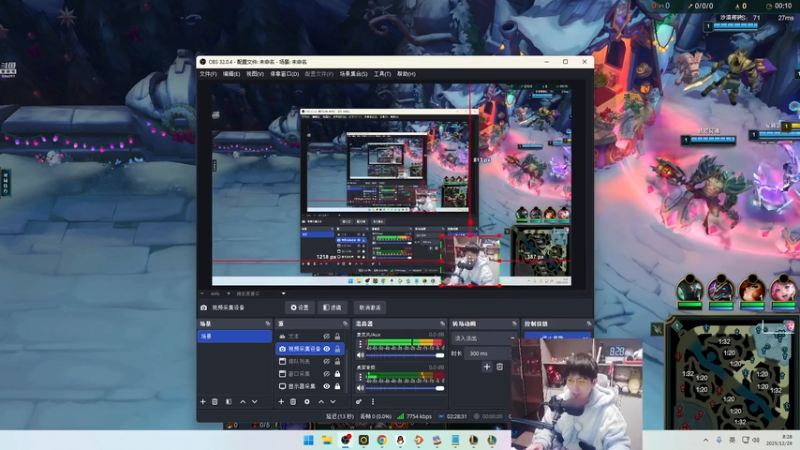
Task: Toggle the lock on the 显示器采集 source
Action: [337, 386]
